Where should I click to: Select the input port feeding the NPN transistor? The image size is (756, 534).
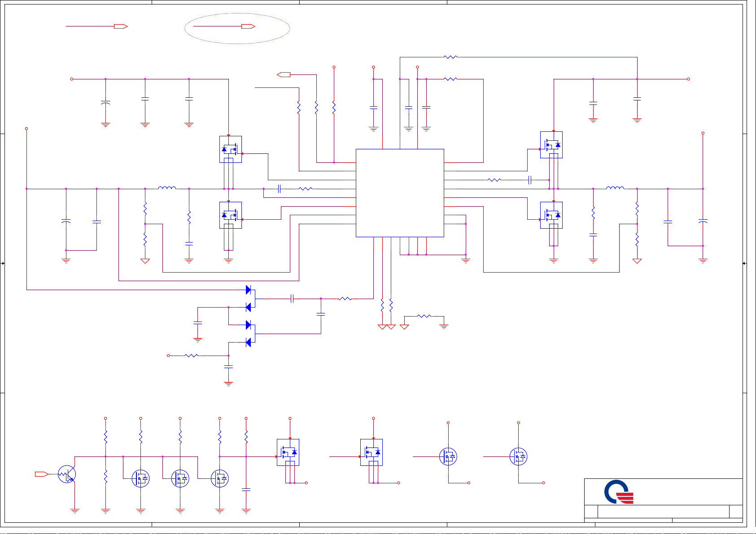pyautogui.click(x=42, y=474)
